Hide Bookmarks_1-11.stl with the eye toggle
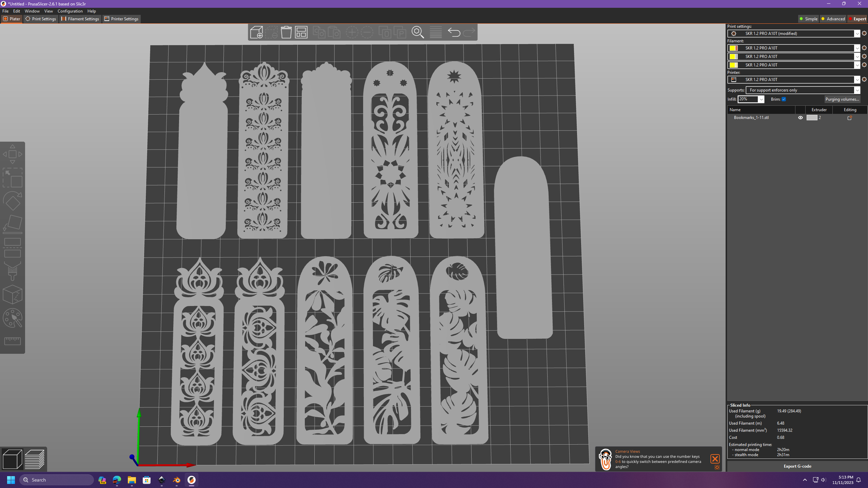Screen dimensions: 868x488 [x=801, y=118]
